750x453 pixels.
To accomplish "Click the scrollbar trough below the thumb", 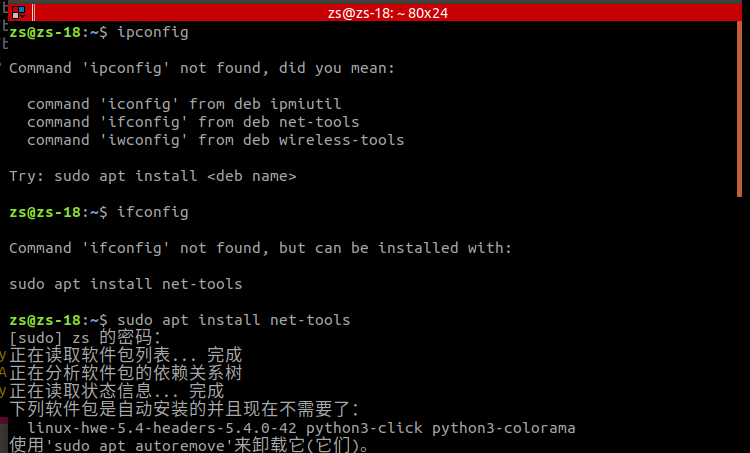I will [x=739, y=324].
